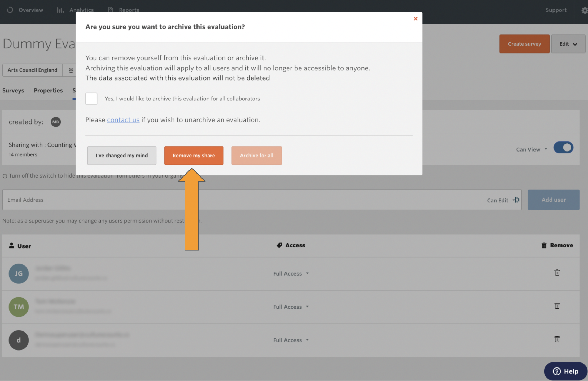Click the contact us hyperlink
Viewport: 588px width, 381px height.
coord(124,119)
